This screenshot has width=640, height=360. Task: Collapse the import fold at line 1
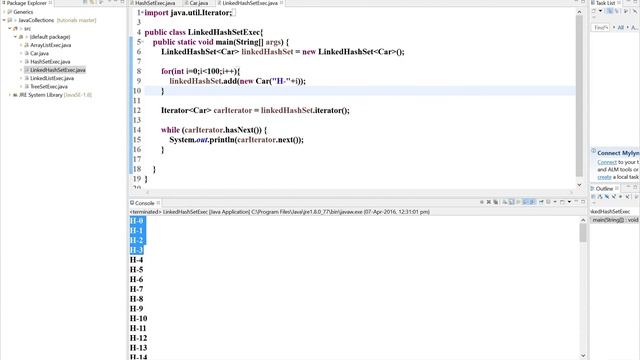click(x=142, y=13)
